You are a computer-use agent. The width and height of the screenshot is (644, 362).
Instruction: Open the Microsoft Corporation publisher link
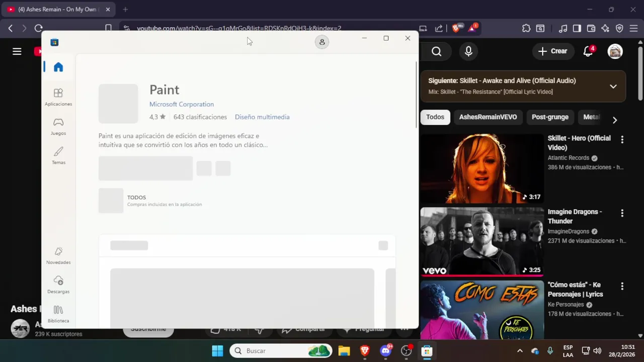point(182,104)
